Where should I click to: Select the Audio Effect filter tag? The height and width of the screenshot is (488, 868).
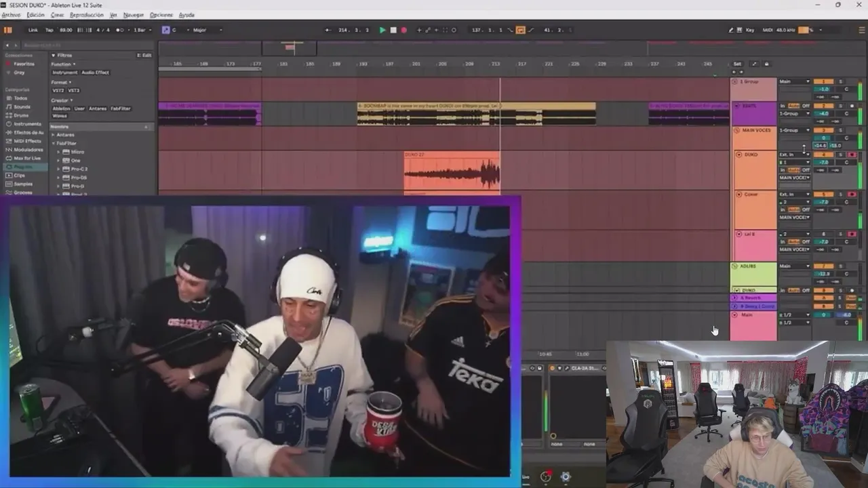95,73
